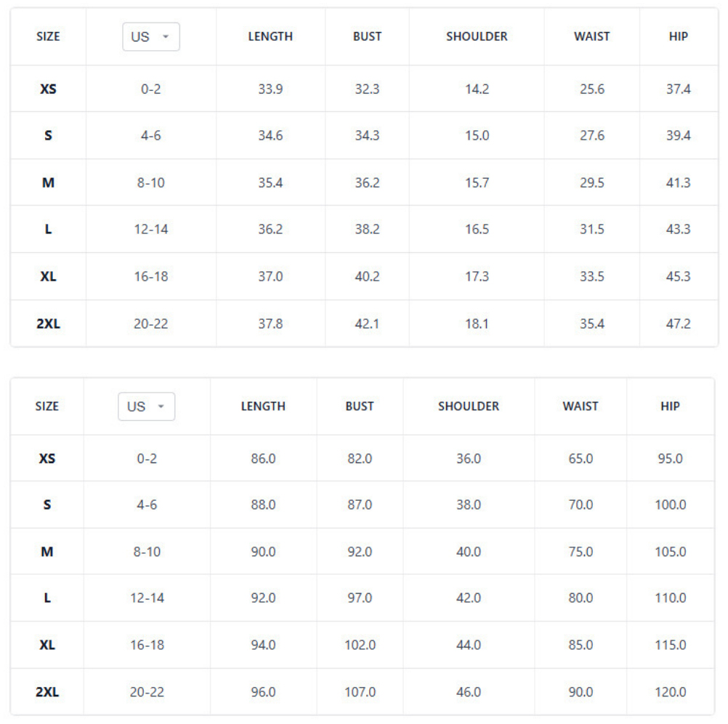
Task: Select the 38.2 bust value for L
Action: (x=367, y=230)
